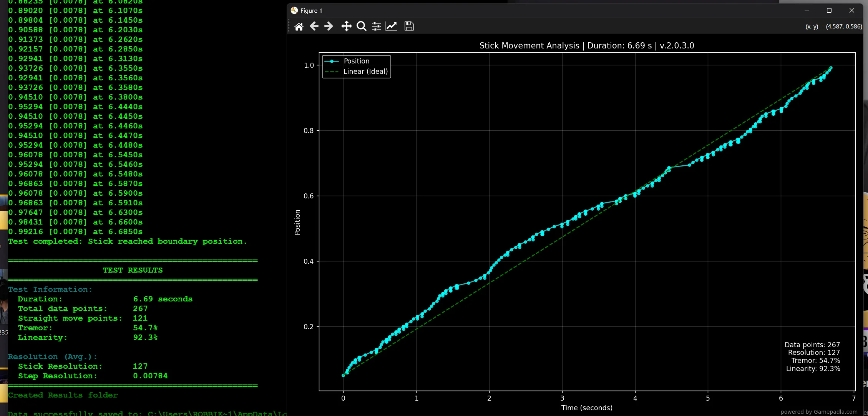868x416 pixels.
Task: Save the figure with the floppy disk icon
Action: (409, 26)
